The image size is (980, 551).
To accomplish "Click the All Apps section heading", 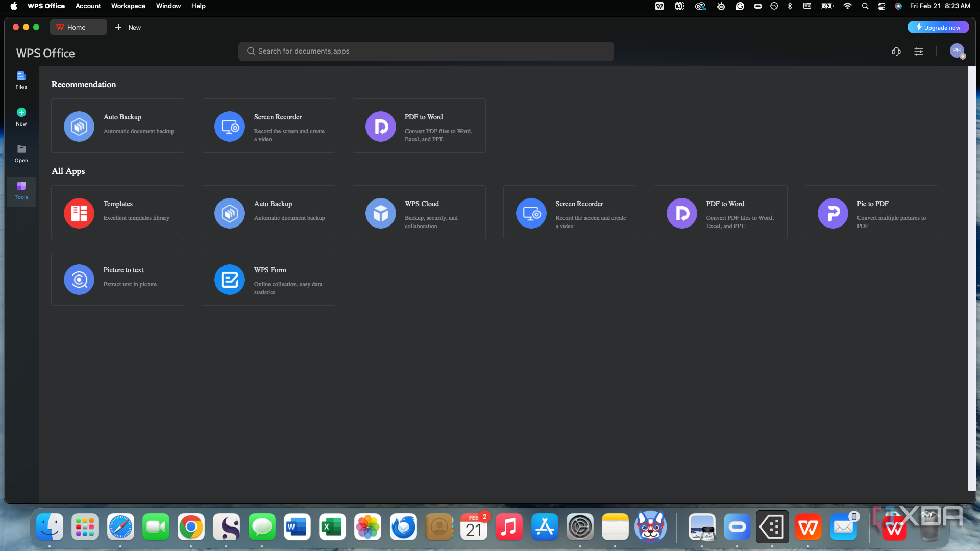I will [x=68, y=171].
